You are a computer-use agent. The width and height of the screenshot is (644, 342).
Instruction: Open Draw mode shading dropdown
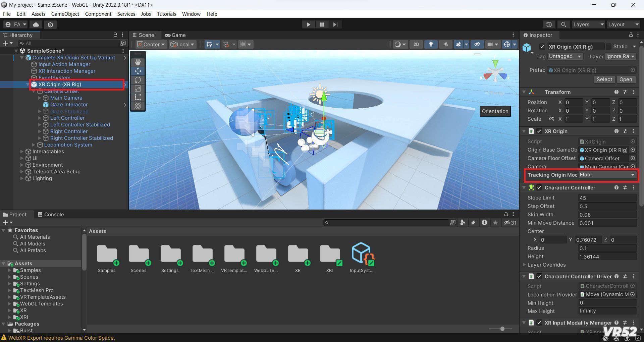(400, 44)
